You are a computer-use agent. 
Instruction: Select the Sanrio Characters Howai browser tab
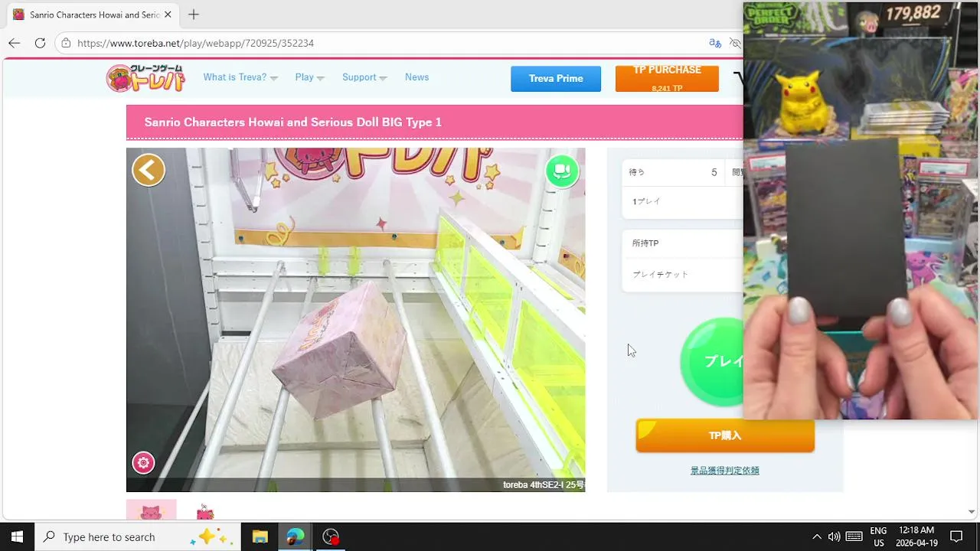point(93,15)
